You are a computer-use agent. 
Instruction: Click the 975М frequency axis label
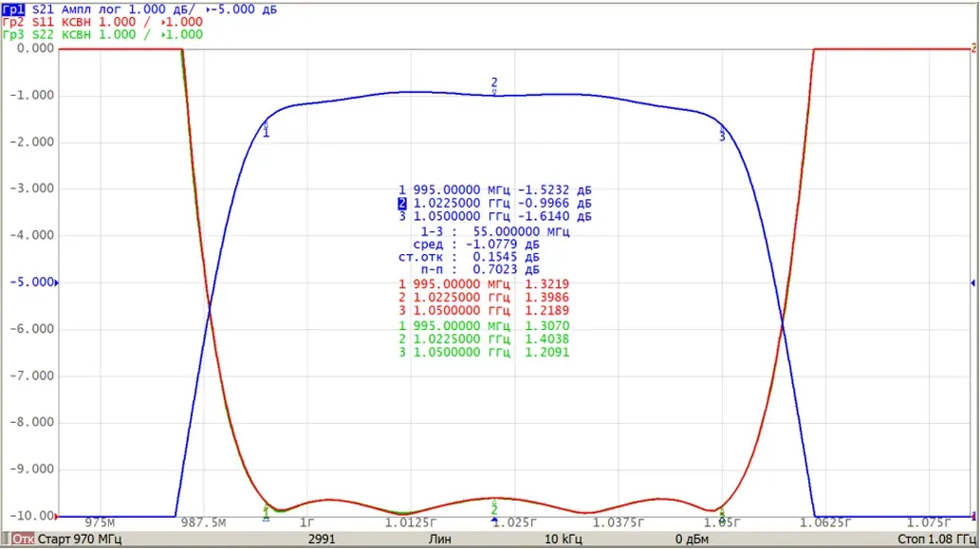click(x=100, y=522)
